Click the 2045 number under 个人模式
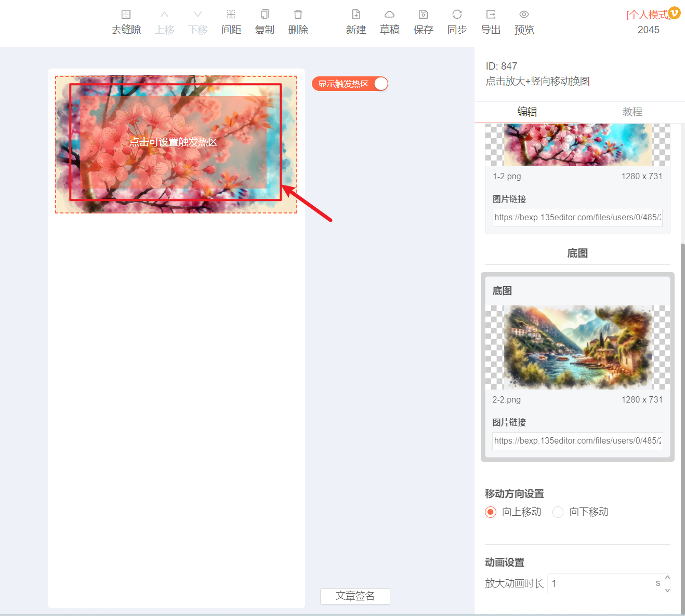685x616 pixels. click(649, 30)
